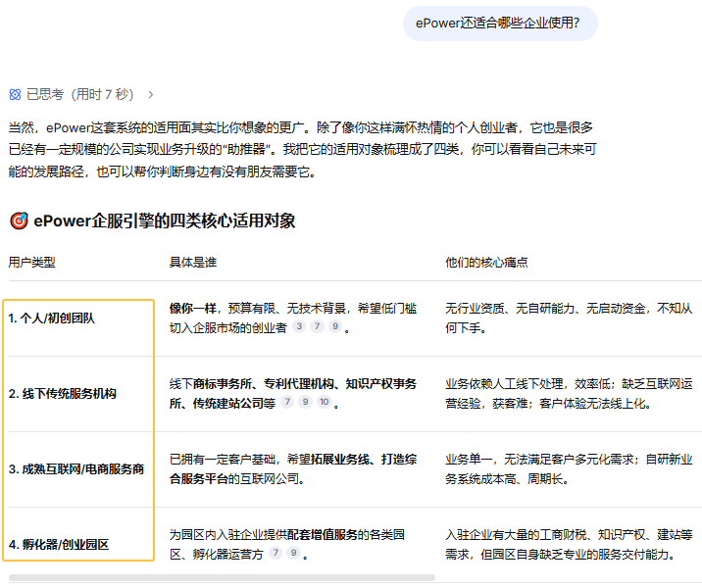This screenshot has height=588, width=702.
Task: Expand the thinking process chevron arrow
Action: (150, 95)
